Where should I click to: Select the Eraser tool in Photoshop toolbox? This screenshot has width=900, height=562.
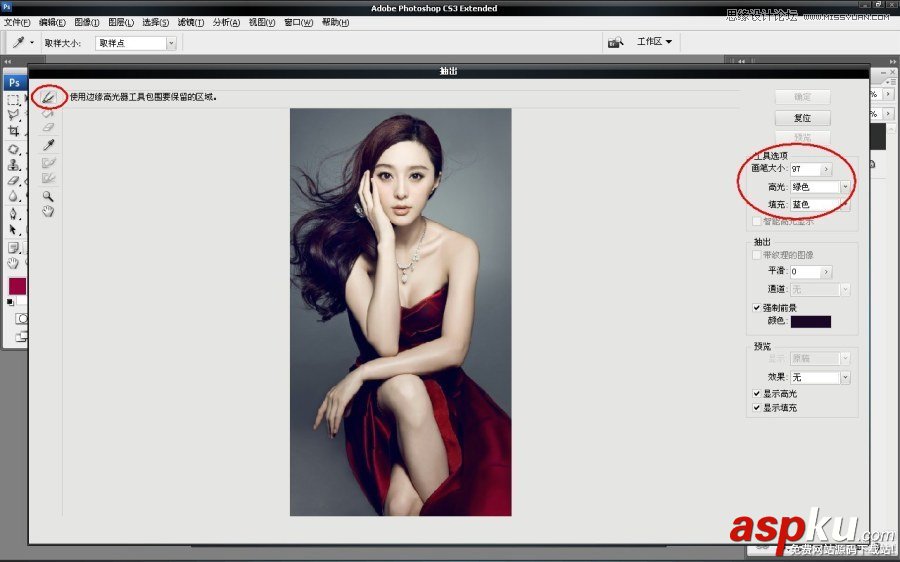tap(13, 180)
